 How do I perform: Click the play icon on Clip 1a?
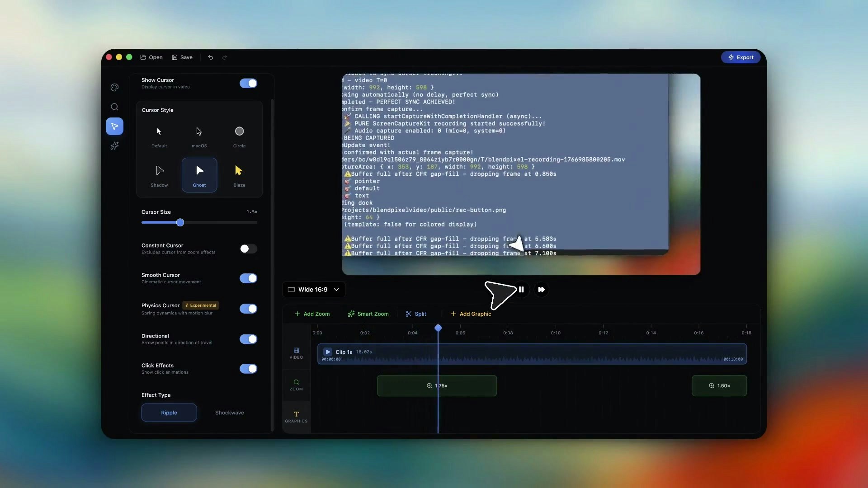(328, 352)
